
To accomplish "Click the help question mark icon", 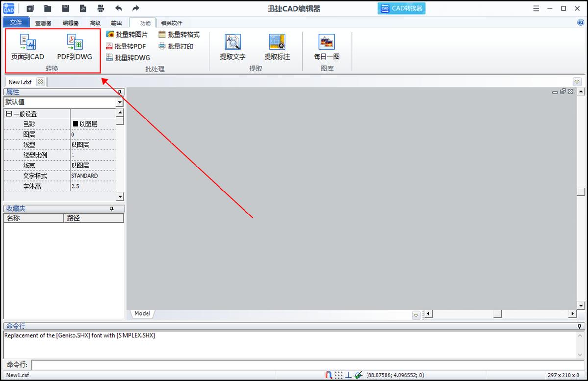I will (x=581, y=22).
